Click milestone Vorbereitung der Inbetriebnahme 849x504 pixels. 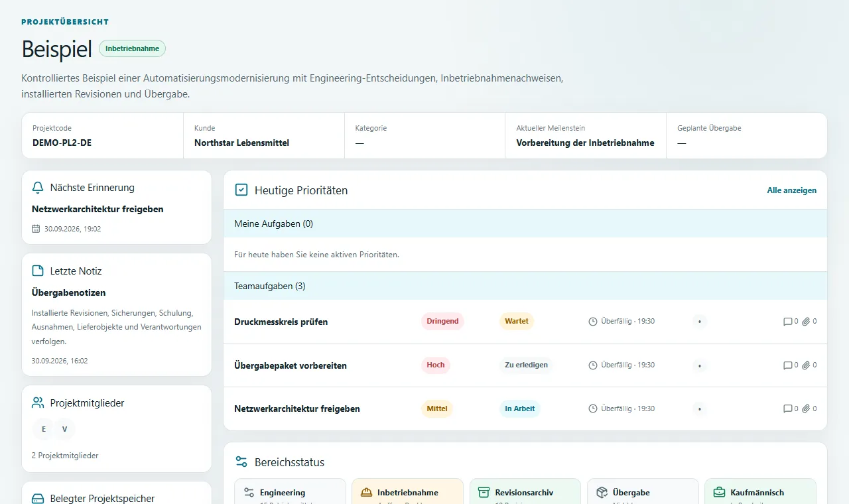point(586,143)
